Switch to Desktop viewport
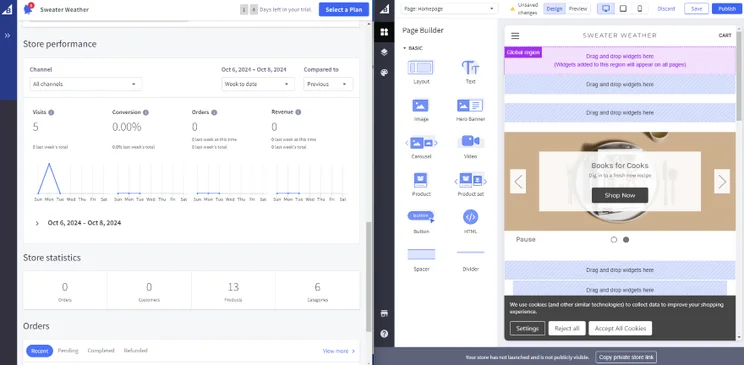Screen dimensions: 744x365 tap(606, 9)
